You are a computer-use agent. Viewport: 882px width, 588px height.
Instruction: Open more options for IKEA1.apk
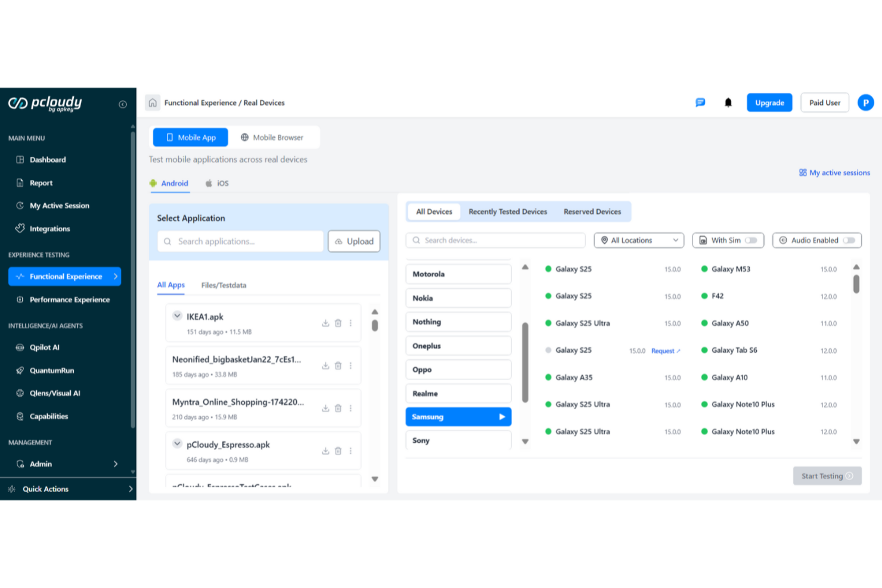point(350,323)
